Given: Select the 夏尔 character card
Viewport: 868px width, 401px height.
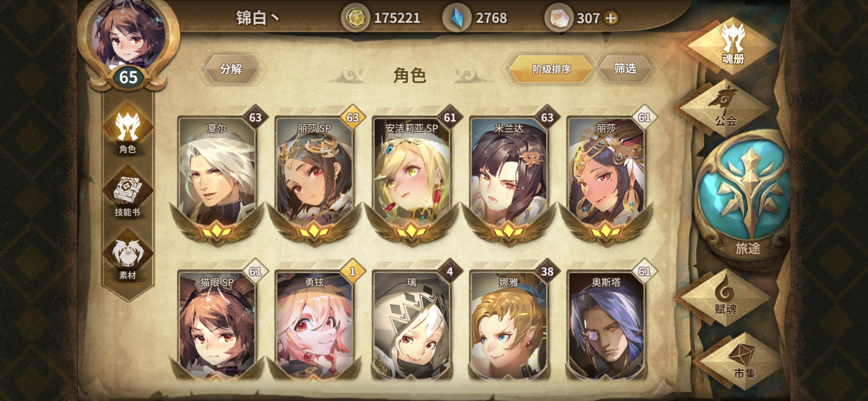Looking at the screenshot, I should pos(217,178).
